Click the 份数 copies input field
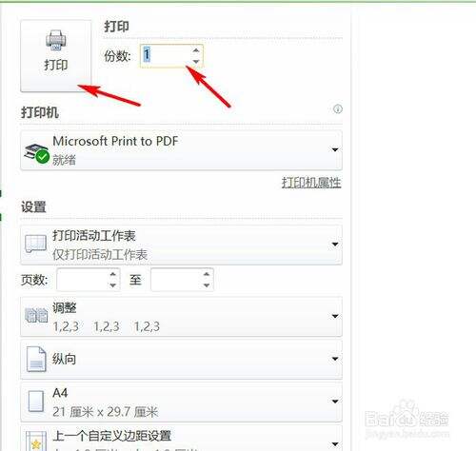 [x=171, y=56]
